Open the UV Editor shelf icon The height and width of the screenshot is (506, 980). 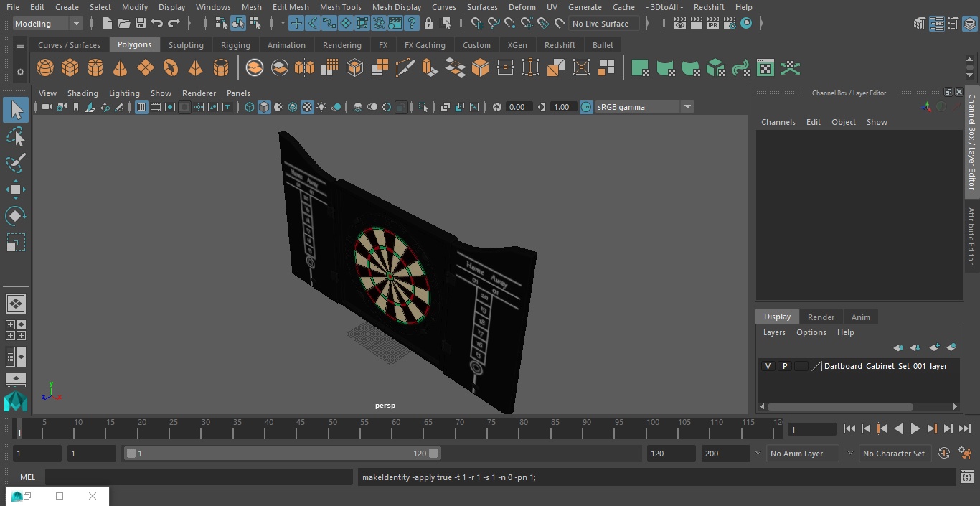tap(765, 68)
